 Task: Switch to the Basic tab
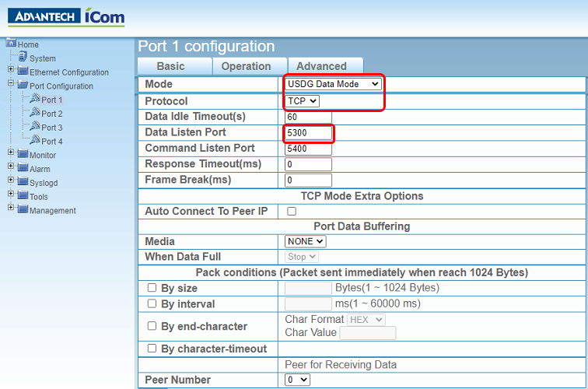pos(175,66)
